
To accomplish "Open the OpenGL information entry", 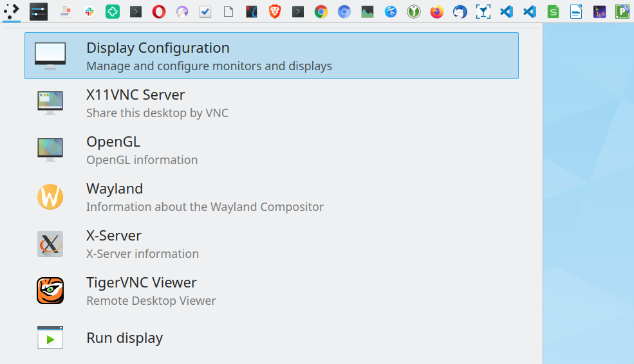I will 272,149.
